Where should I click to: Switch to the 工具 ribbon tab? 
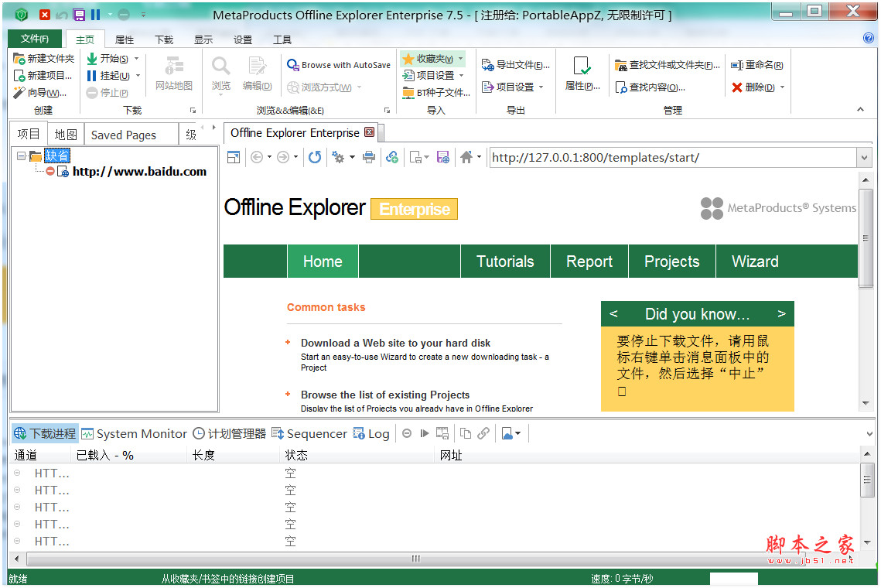[282, 40]
